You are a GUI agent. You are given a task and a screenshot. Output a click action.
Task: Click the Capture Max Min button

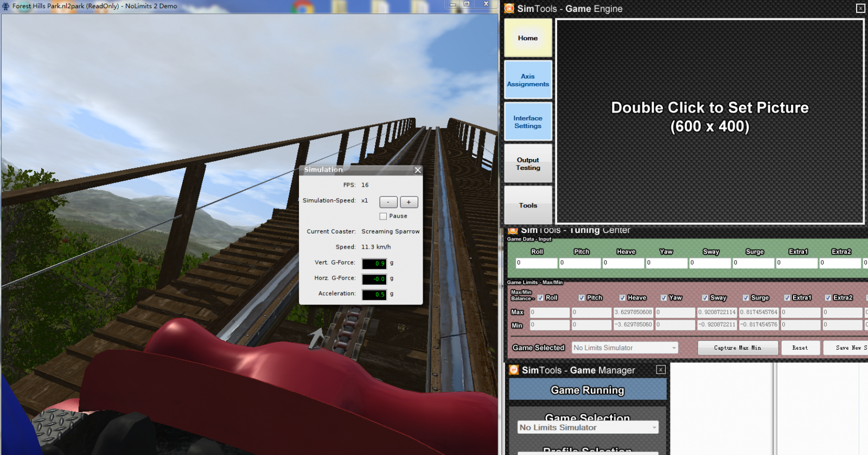click(x=738, y=347)
